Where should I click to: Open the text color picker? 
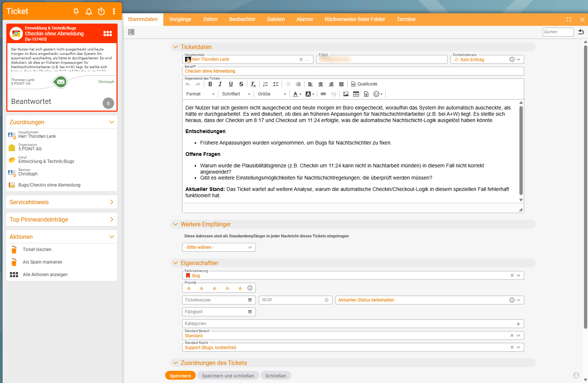(x=297, y=94)
